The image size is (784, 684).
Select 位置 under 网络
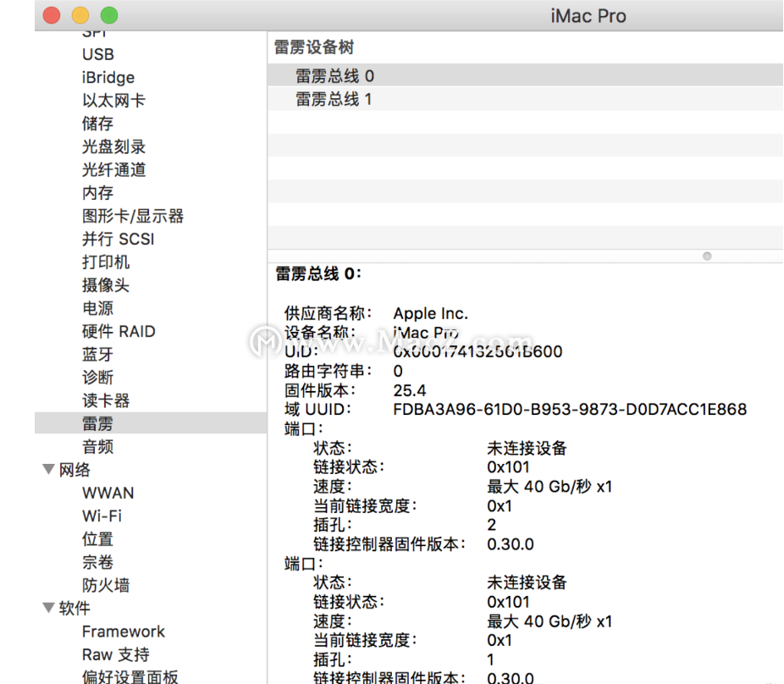pyautogui.click(x=97, y=539)
